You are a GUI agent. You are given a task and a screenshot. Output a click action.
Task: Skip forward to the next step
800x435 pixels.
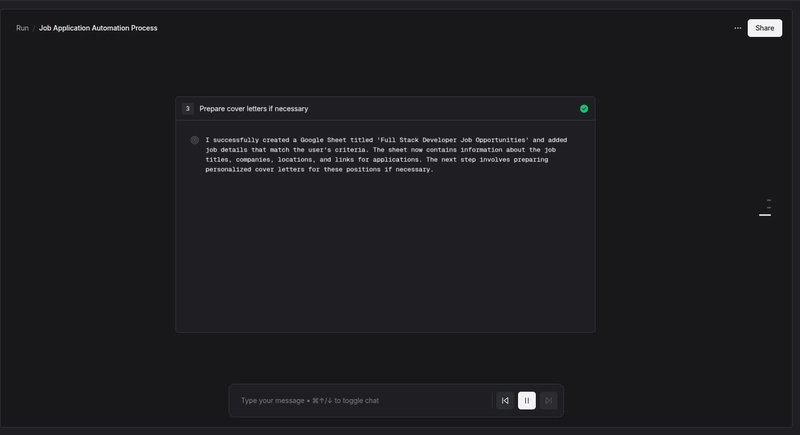548,400
